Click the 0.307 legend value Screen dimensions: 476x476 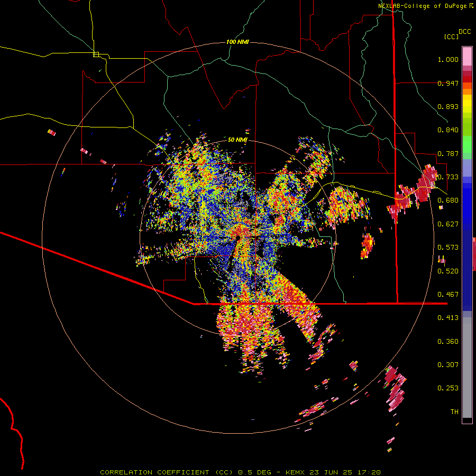coord(448,365)
